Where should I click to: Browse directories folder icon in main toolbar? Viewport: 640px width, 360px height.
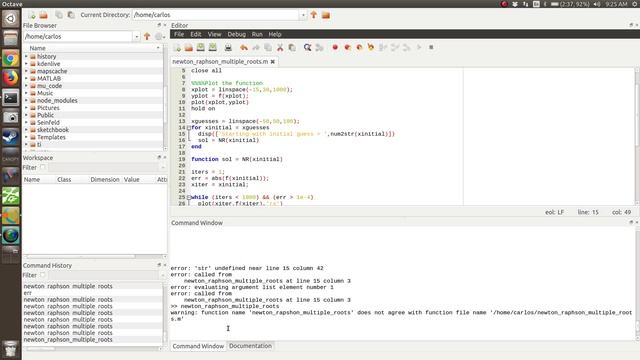coord(326,15)
